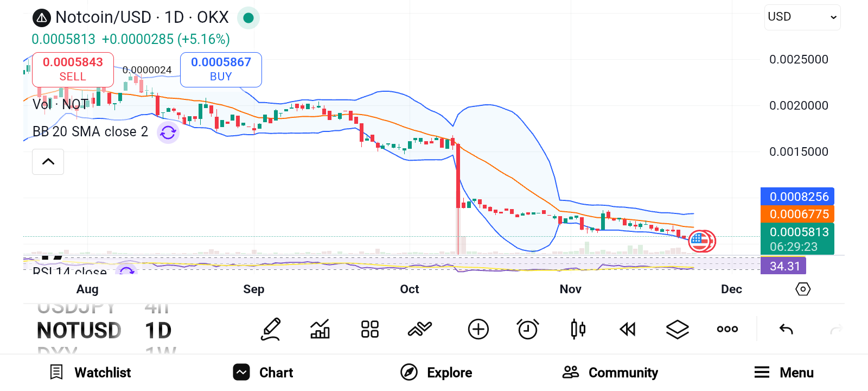Open the Community tab
Image resolution: width=868 pixels, height=391 pixels.
[x=610, y=373]
